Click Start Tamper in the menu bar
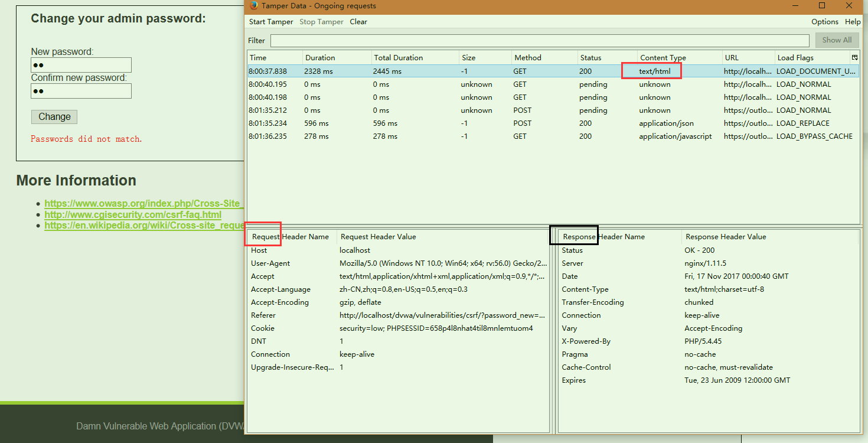The image size is (868, 443). (x=270, y=22)
